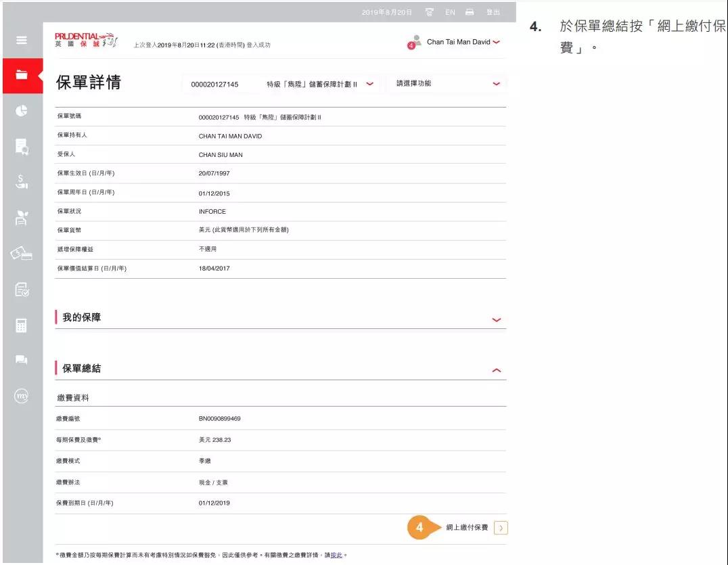Image resolution: width=728 pixels, height=565 pixels.
Task: Select the payment method 現金 / 支票
Action: tap(213, 482)
